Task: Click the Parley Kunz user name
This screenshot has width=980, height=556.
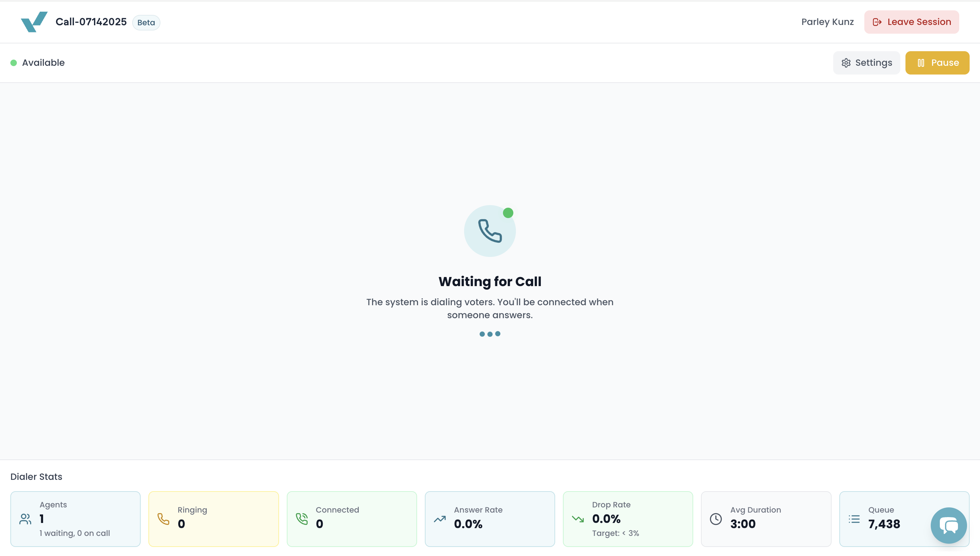Action: 827,22
